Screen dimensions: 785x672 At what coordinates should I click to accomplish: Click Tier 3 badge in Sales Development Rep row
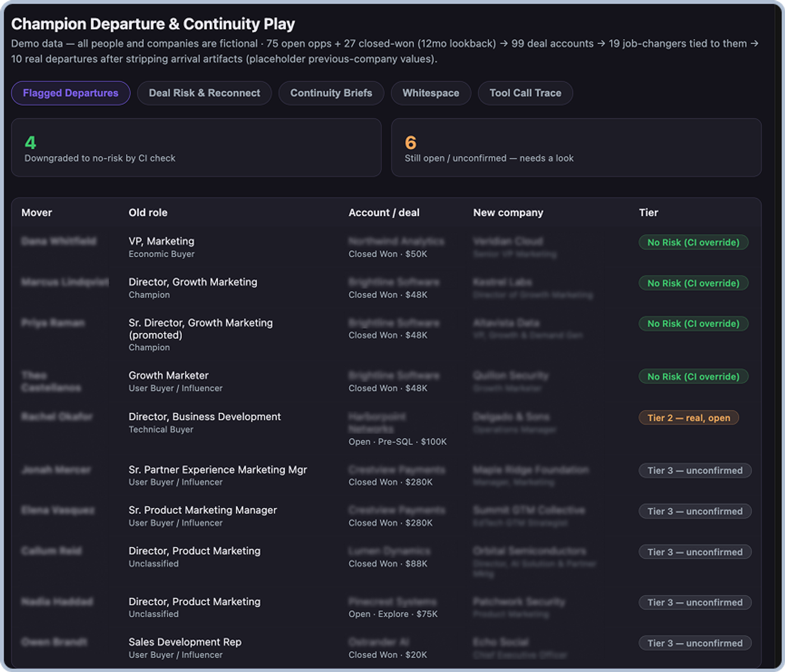click(695, 643)
